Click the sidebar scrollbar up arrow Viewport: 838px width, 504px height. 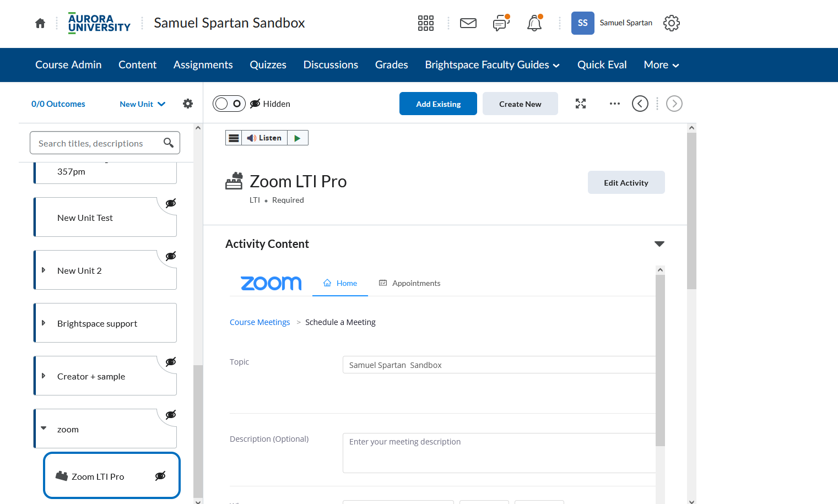(x=198, y=128)
